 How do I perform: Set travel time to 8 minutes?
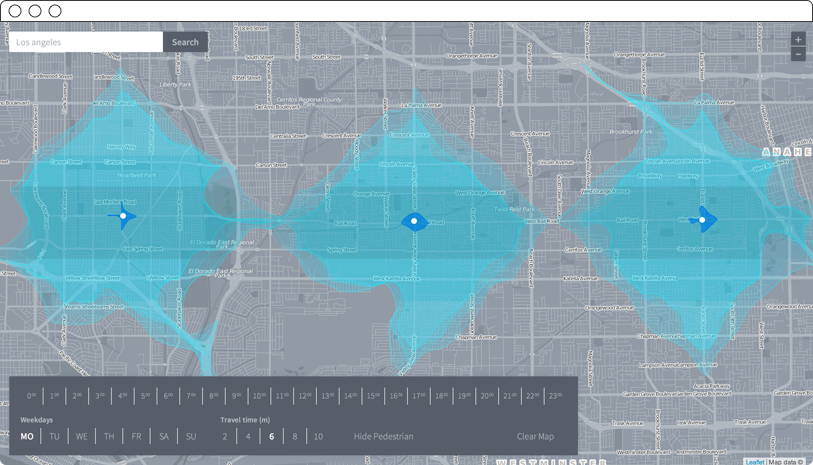[x=294, y=437]
